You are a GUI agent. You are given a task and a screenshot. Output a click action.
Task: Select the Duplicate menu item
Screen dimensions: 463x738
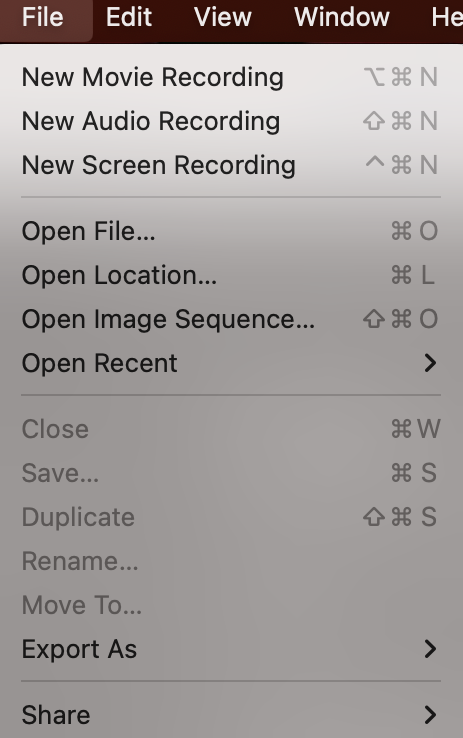coord(231,517)
